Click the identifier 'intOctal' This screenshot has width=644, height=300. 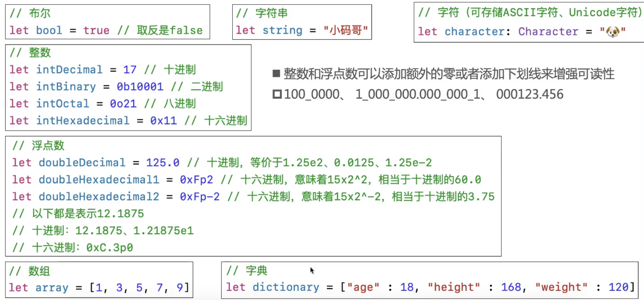[x=63, y=104]
